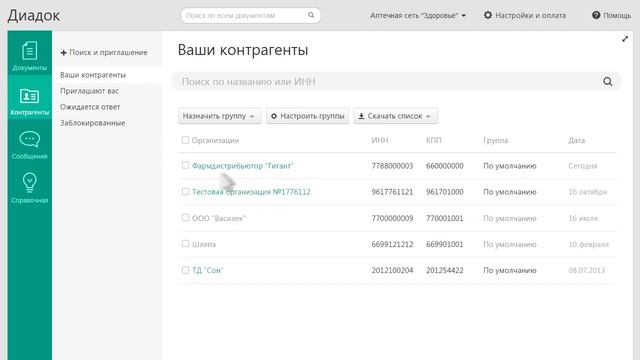Check the Шляпа row checkbox
Screen dimensions: 640x360
point(185,244)
